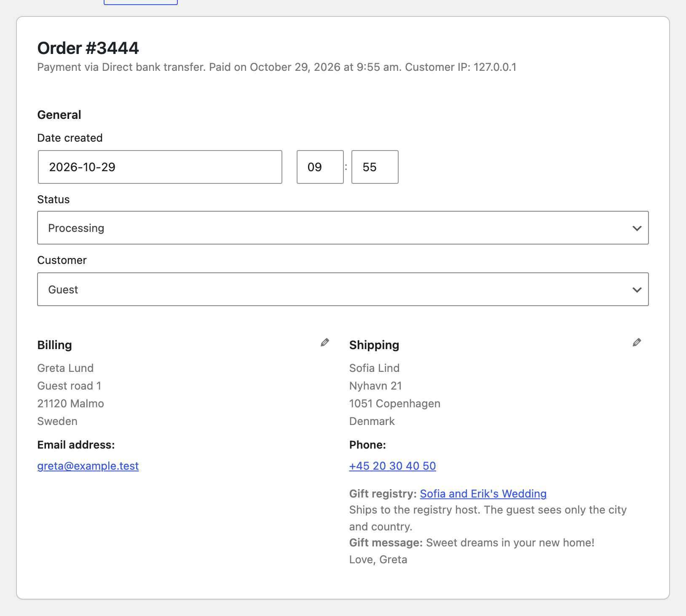Click shipping country Denmark
Screen dimensions: 686x616
pyautogui.click(x=372, y=421)
